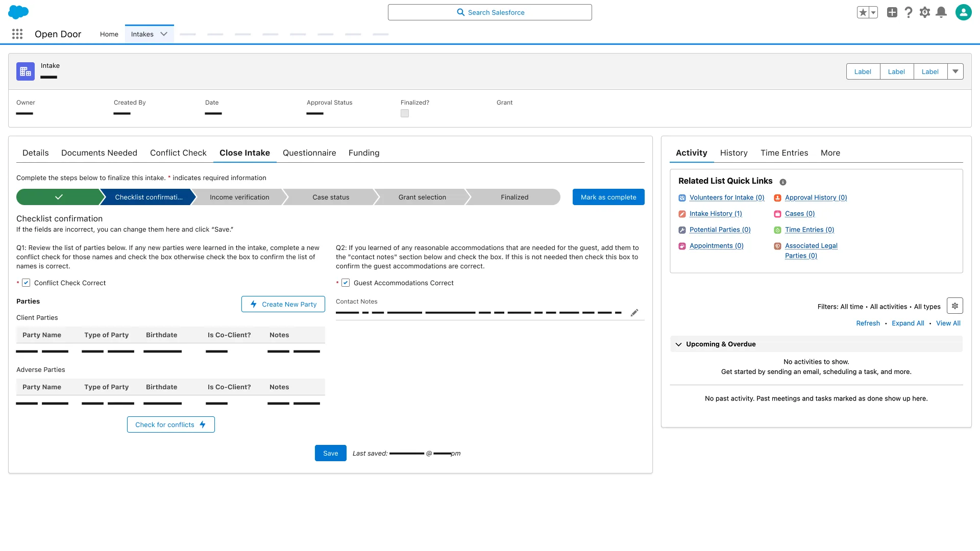Click the Expand All link
This screenshot has width=980, height=551.
coord(908,323)
